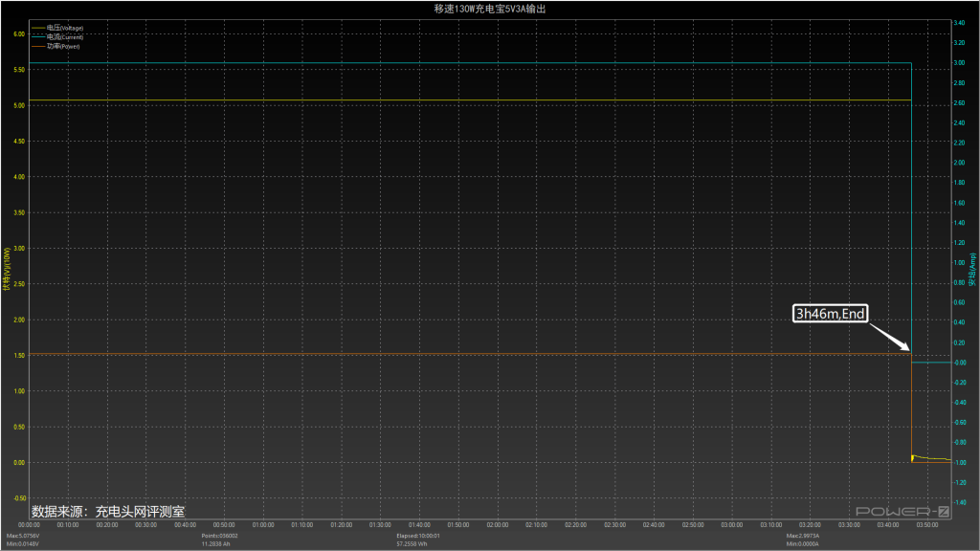Click the 1.80 tick on the current axis
This screenshot has height=551, width=980.
(x=959, y=183)
